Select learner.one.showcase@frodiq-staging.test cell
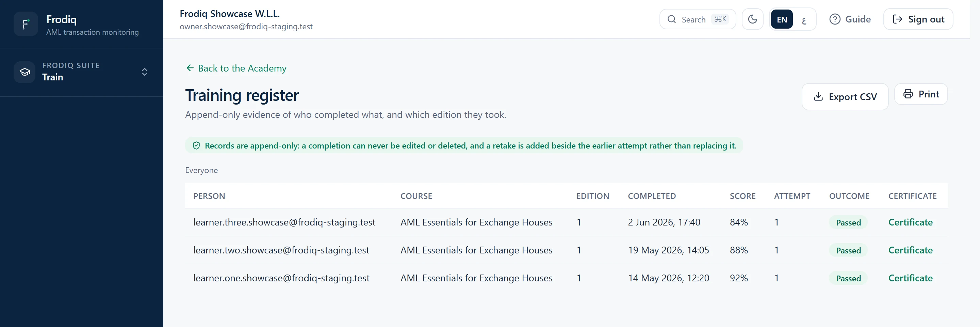Viewport: 980px width, 327px height. pyautogui.click(x=281, y=278)
